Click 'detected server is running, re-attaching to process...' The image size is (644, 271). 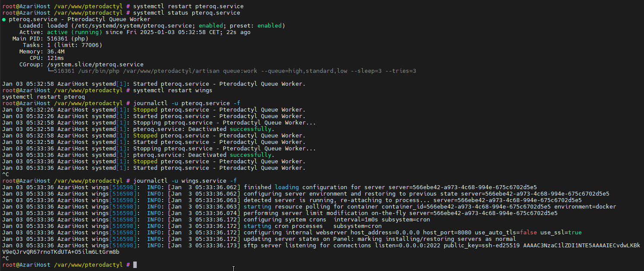[x=337, y=200]
